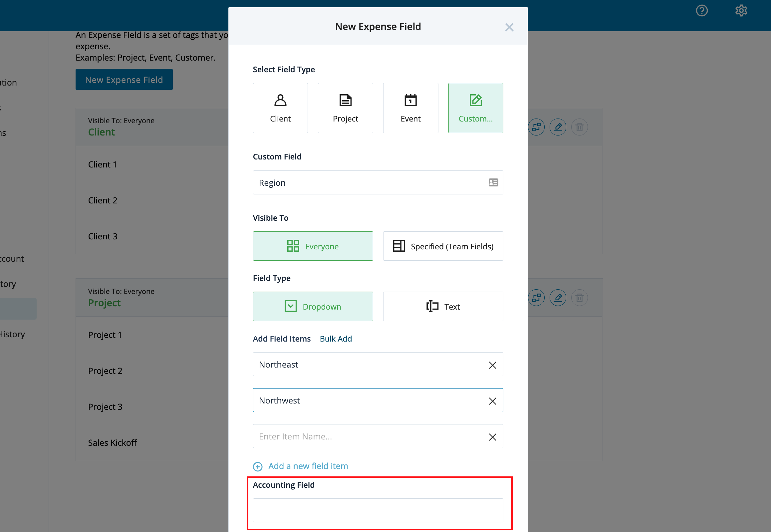Image resolution: width=771 pixels, height=532 pixels.
Task: Select Text field type option
Action: coord(443,306)
